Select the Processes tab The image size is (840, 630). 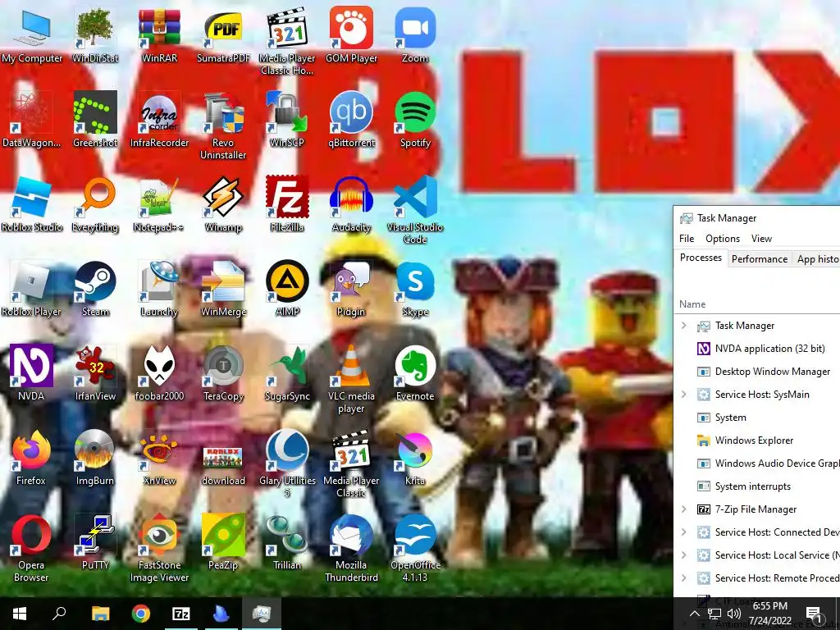click(701, 258)
